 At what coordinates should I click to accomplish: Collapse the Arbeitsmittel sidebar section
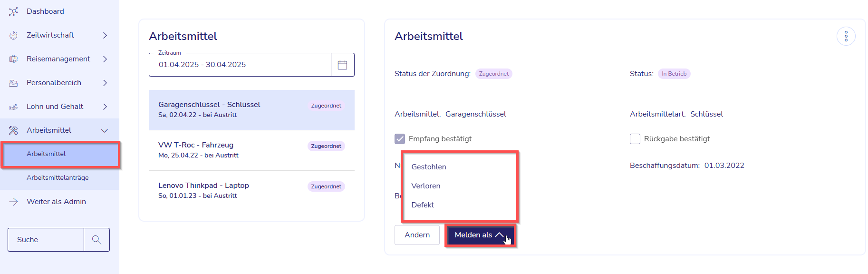pos(105,130)
